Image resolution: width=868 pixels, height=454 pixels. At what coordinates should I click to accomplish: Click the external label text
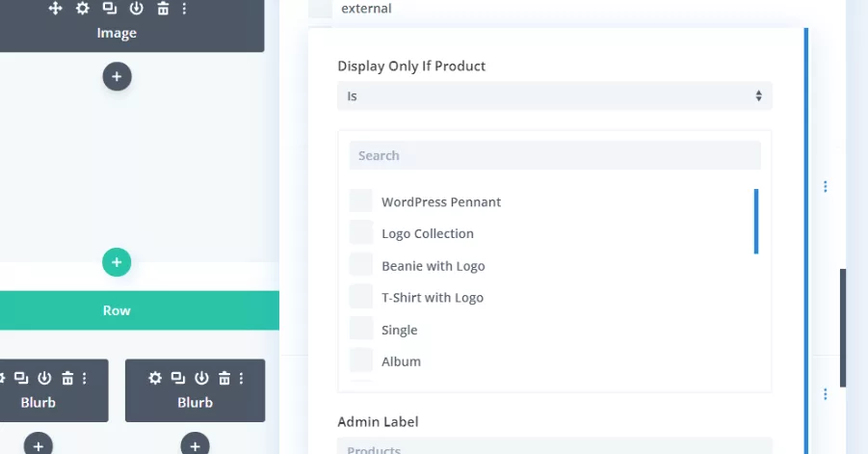click(x=366, y=9)
